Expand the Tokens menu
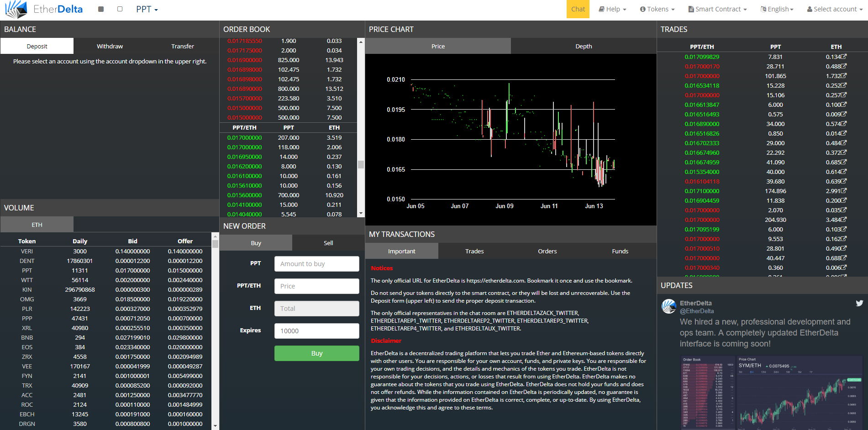 coord(657,9)
